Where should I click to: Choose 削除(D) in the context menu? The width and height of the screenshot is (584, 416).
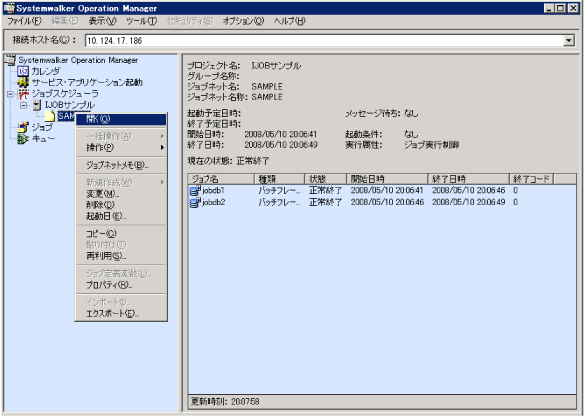[x=121, y=205]
